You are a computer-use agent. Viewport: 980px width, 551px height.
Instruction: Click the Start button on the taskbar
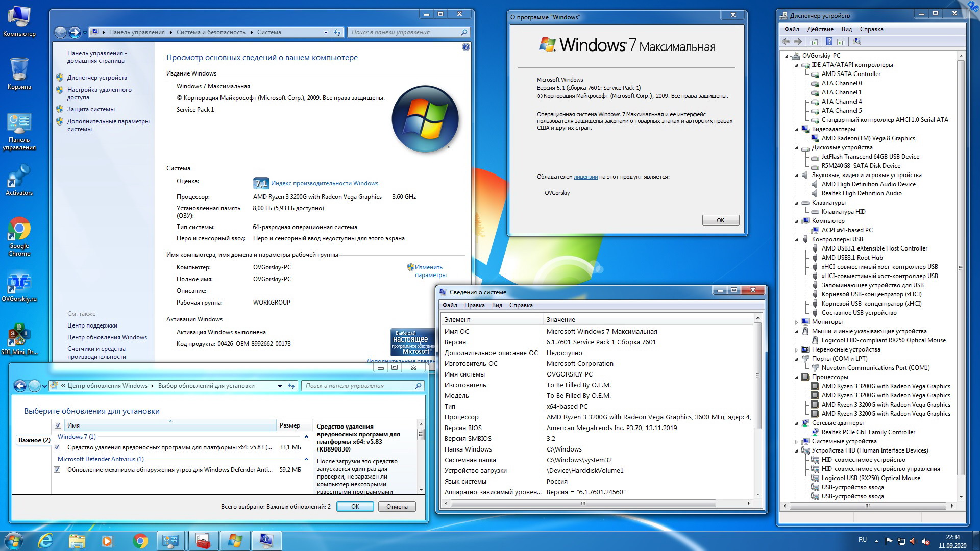coord(14,541)
